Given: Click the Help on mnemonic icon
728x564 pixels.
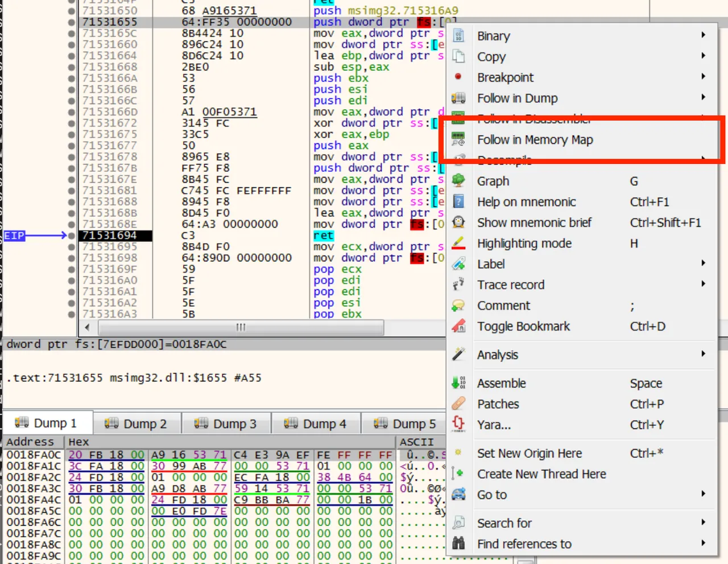Looking at the screenshot, I should point(458,201).
